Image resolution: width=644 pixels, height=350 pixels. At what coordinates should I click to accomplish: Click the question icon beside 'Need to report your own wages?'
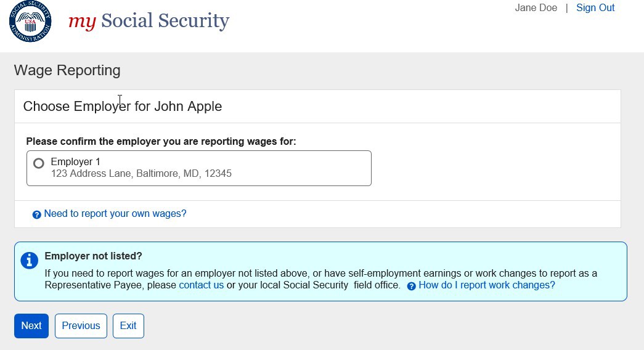click(x=37, y=214)
